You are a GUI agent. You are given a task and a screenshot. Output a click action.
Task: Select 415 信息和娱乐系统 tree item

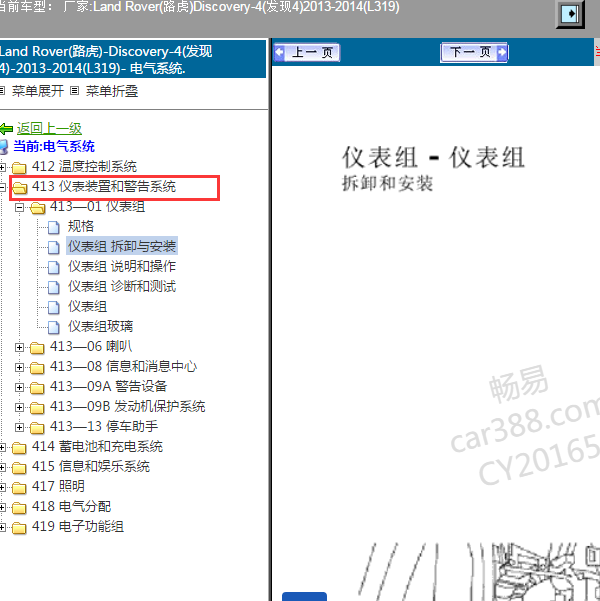point(91,466)
